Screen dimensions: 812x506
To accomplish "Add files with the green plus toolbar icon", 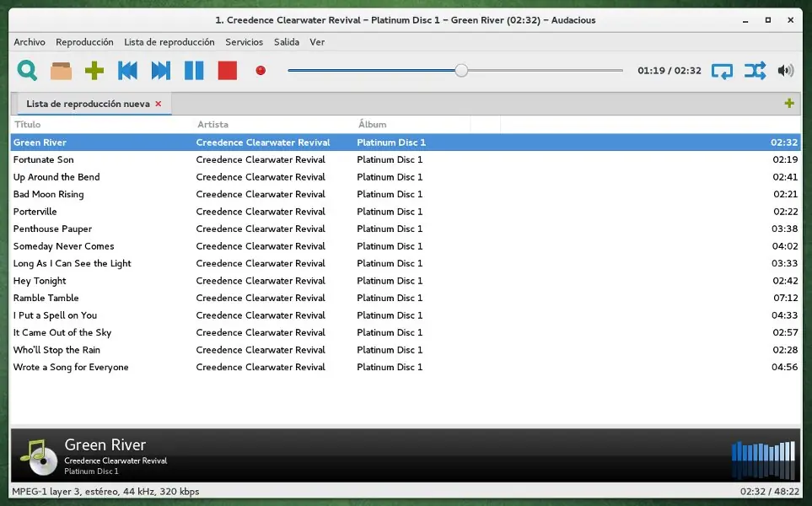I will tap(94, 71).
